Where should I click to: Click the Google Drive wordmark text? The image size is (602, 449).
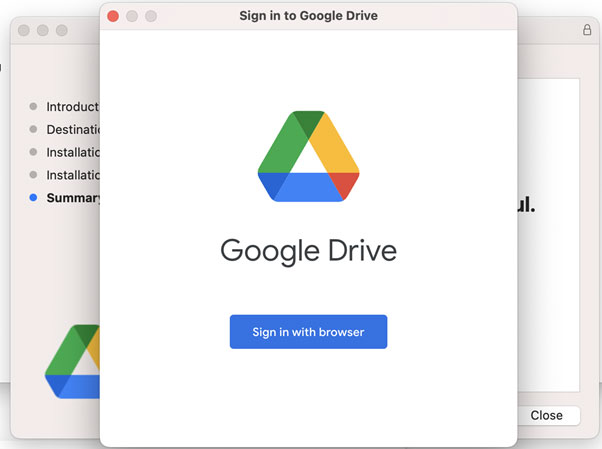308,249
